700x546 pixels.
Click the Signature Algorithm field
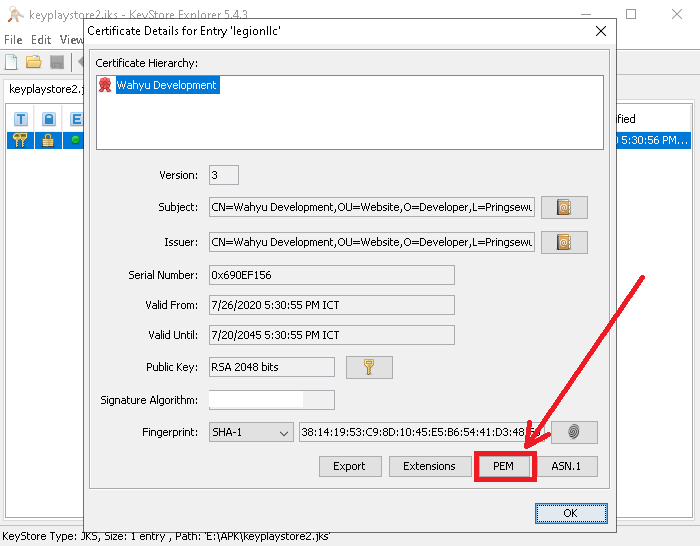click(272, 400)
